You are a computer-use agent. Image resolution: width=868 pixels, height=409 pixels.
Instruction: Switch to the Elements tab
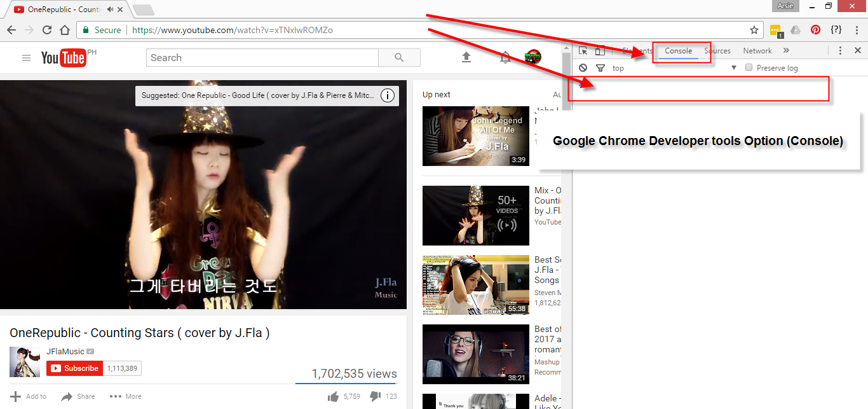[637, 51]
